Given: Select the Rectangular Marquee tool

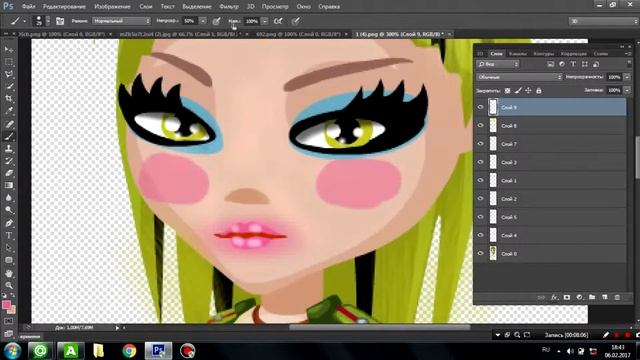Looking at the screenshot, I should pos(9,62).
